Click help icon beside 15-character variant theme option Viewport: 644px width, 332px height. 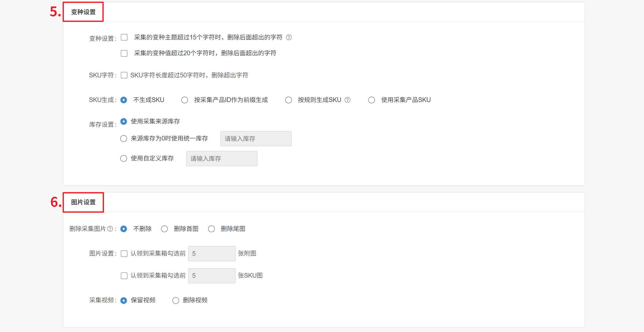coord(289,38)
